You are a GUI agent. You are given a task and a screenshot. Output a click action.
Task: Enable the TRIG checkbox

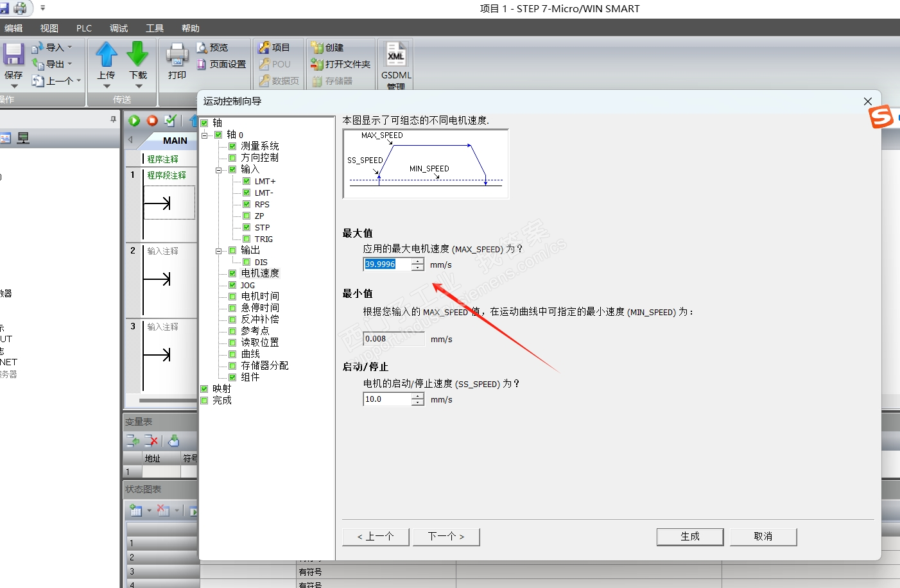pos(247,239)
